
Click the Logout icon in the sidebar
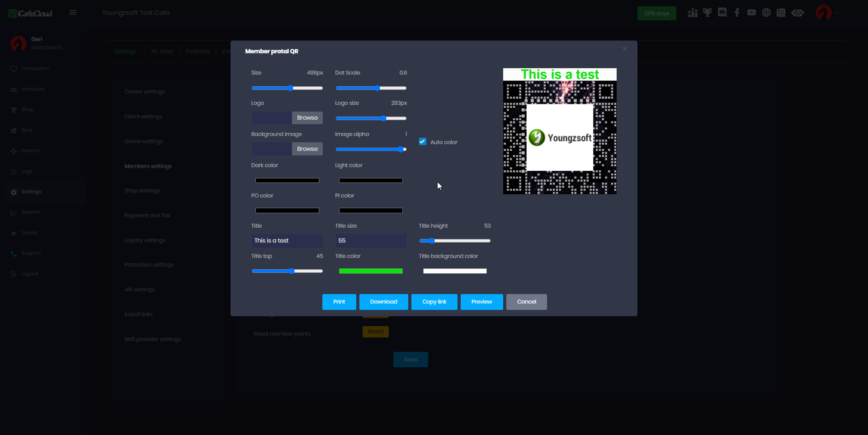tap(14, 274)
